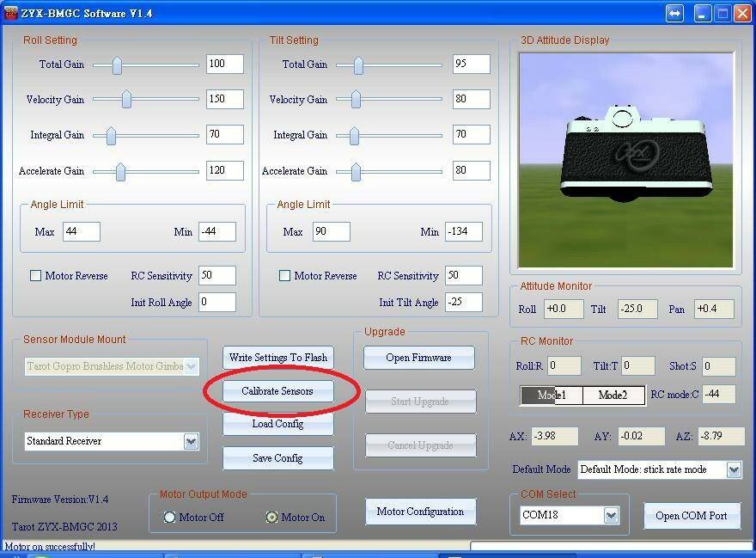Click Roll Accelerate Gain slider thumb
Image resolution: width=756 pixels, height=558 pixels.
pos(120,171)
